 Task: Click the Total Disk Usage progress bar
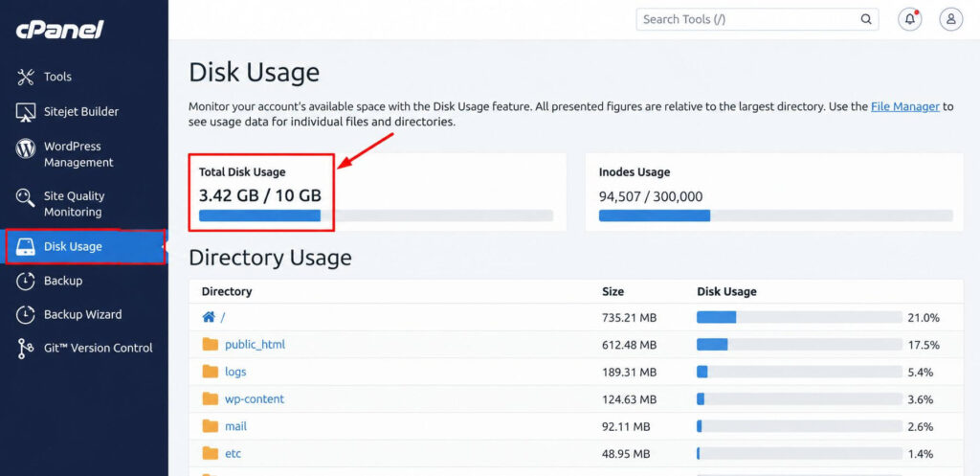375,215
